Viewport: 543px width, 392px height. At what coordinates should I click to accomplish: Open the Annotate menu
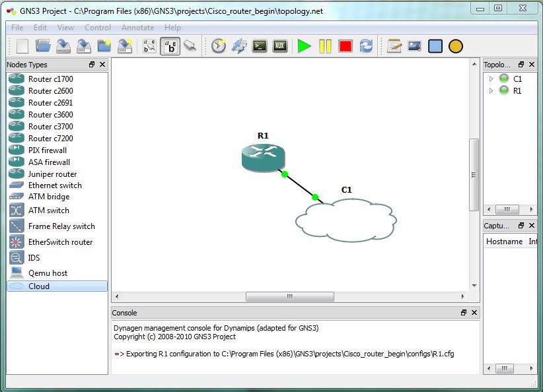(137, 28)
